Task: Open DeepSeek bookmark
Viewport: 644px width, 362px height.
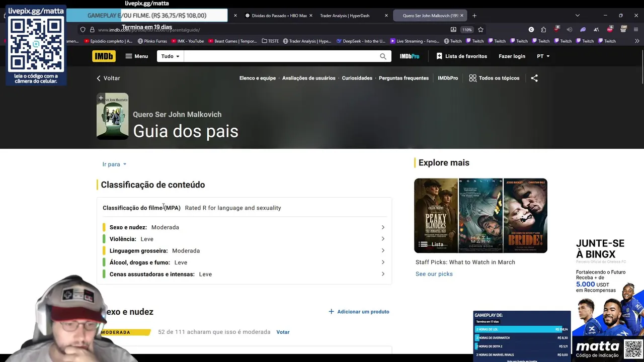Action: click(361, 41)
